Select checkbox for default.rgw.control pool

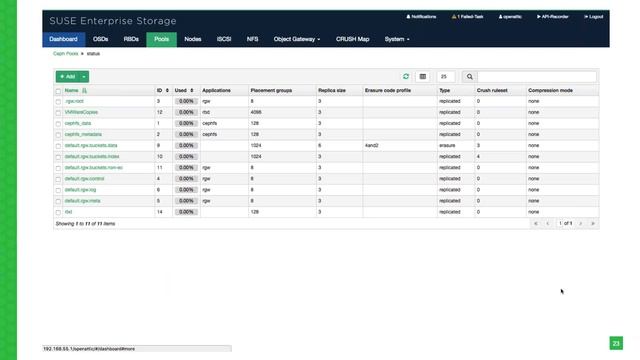point(58,179)
